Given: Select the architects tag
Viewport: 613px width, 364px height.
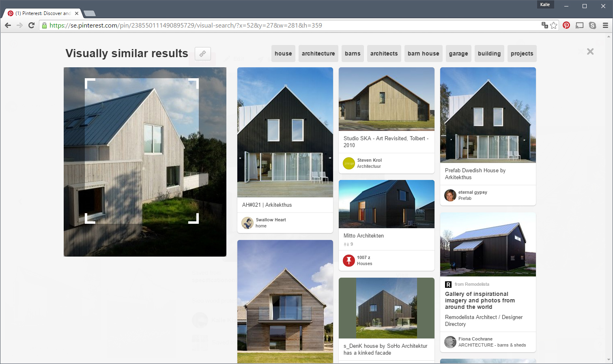Looking at the screenshot, I should point(384,54).
